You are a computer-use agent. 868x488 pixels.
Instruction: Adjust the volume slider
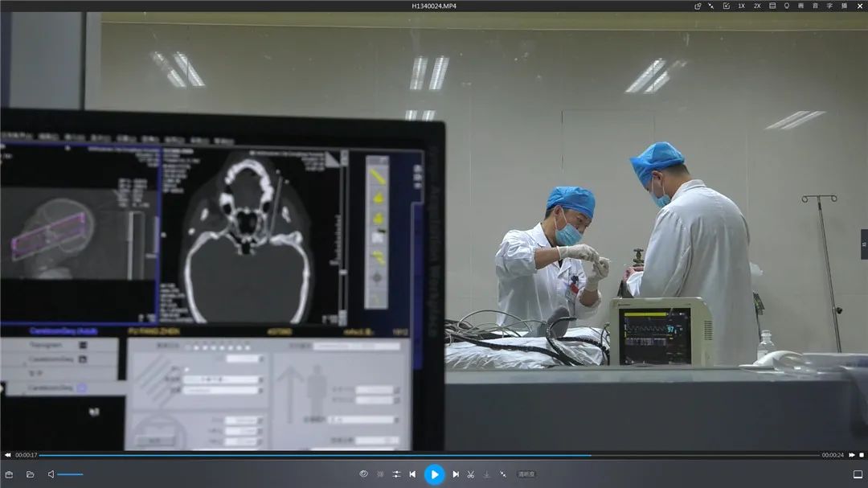(70, 474)
